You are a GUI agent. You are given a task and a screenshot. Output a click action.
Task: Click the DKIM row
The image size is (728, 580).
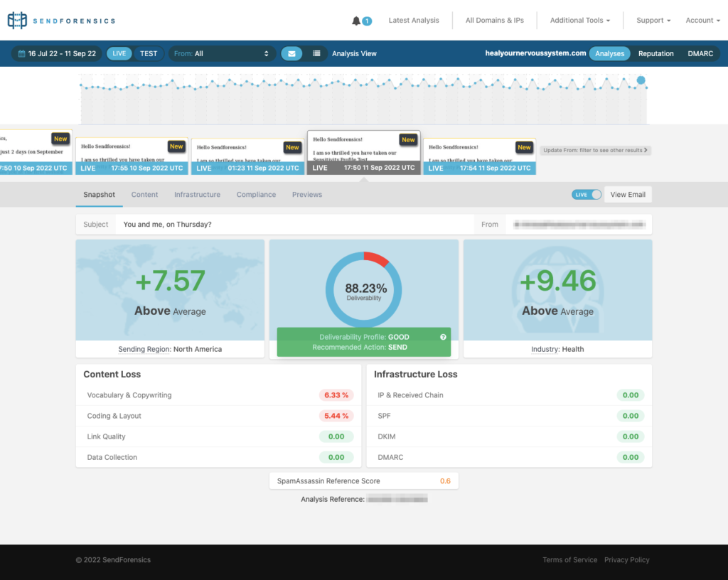pyautogui.click(x=509, y=436)
